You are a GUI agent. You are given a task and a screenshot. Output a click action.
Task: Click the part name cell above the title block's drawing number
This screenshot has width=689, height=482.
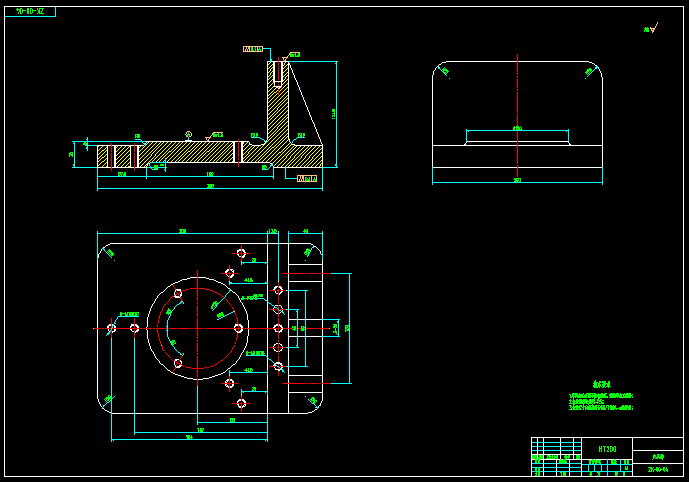[x=658, y=457]
